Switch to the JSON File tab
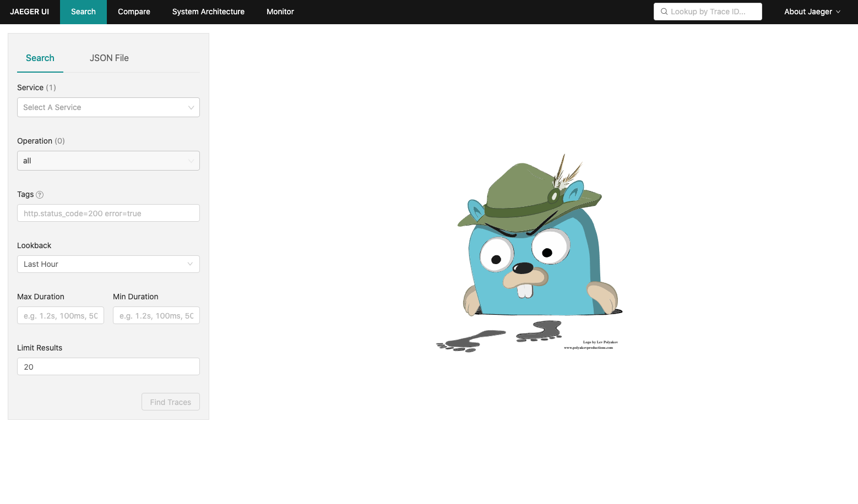The height and width of the screenshot is (504, 858). pyautogui.click(x=109, y=58)
